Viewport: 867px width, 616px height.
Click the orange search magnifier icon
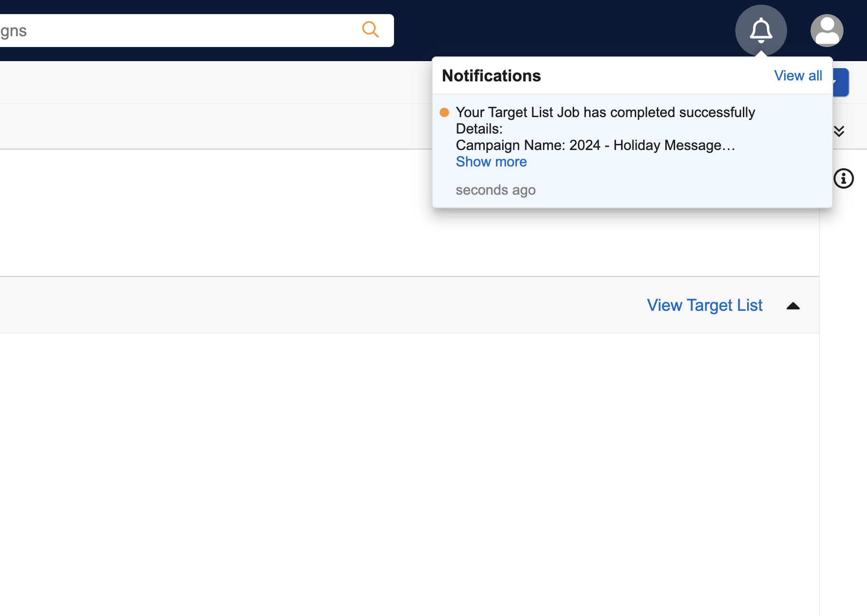click(x=370, y=30)
